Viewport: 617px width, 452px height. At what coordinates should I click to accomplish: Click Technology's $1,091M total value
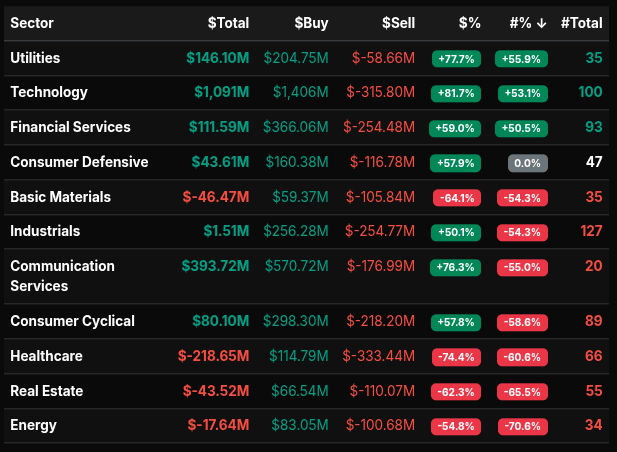pyautogui.click(x=222, y=92)
